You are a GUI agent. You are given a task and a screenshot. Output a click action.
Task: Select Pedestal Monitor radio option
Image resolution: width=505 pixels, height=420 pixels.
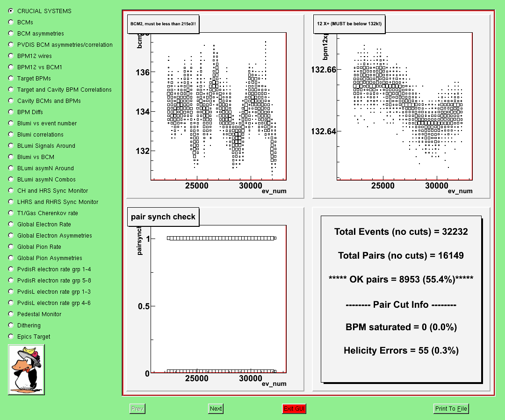click(11, 314)
